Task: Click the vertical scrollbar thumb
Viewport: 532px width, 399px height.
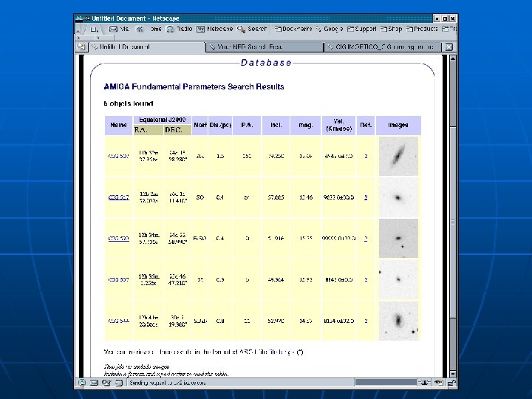Action: 453,222
